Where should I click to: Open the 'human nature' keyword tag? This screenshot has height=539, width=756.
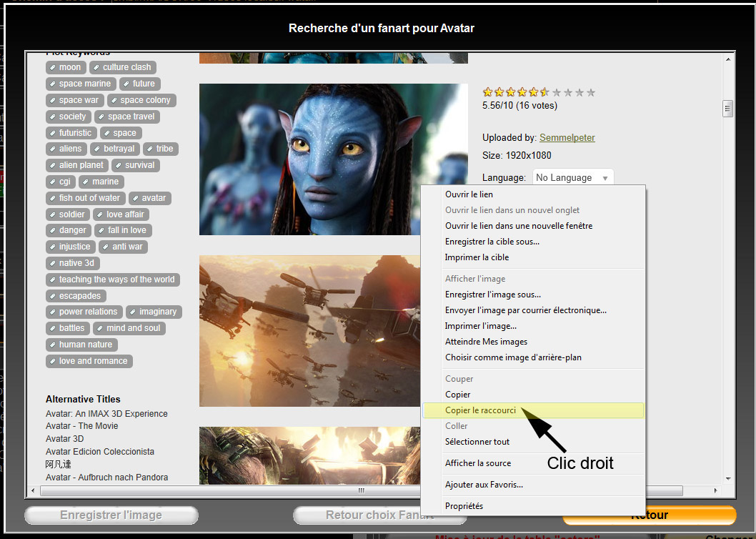click(82, 345)
